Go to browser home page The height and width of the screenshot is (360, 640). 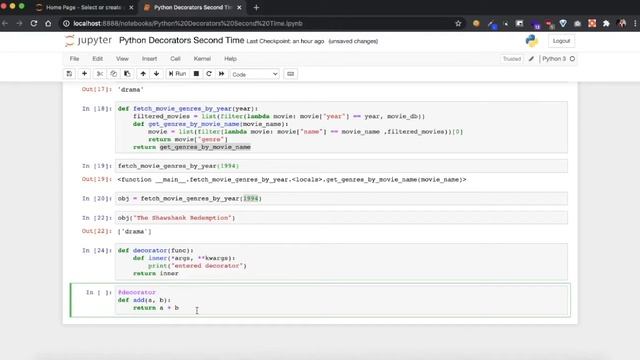pyautogui.click(x=48, y=23)
